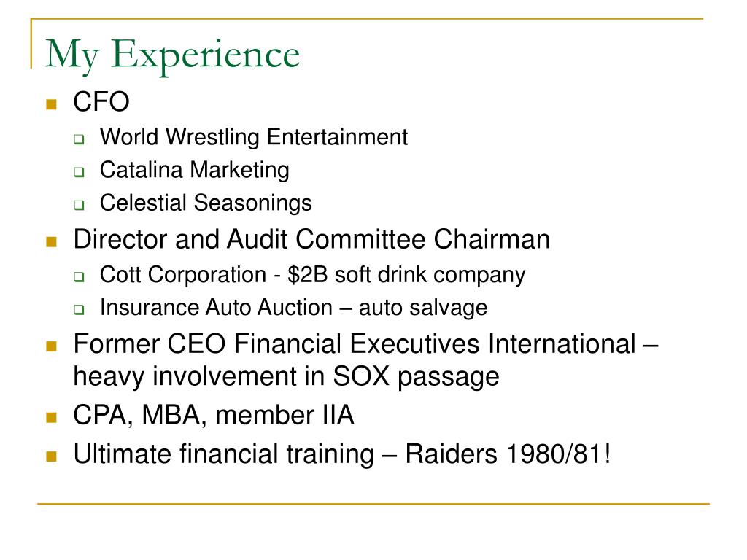Select the 'CFO' bullet text
Image resolution: width=747 pixels, height=560 pixels.
[101, 101]
